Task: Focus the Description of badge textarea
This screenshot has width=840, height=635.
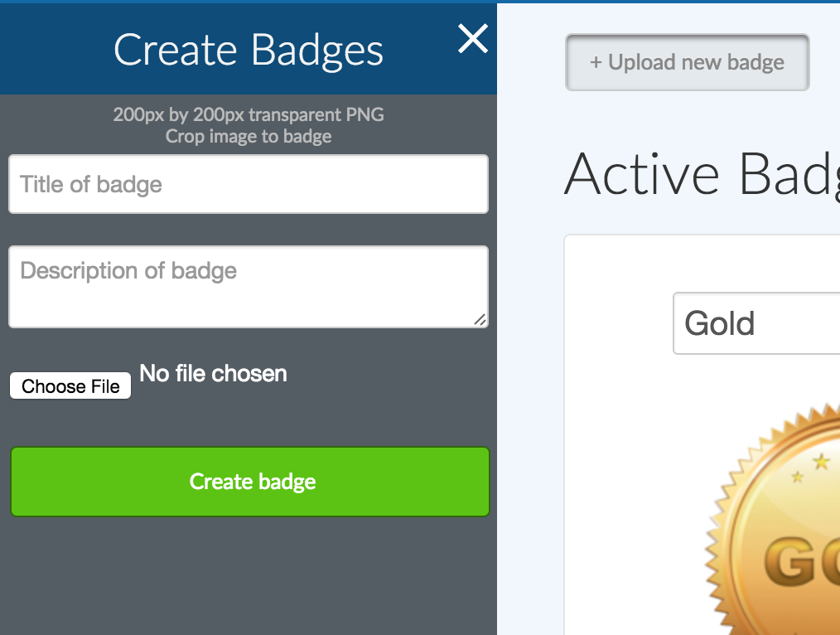Action: coord(249,286)
